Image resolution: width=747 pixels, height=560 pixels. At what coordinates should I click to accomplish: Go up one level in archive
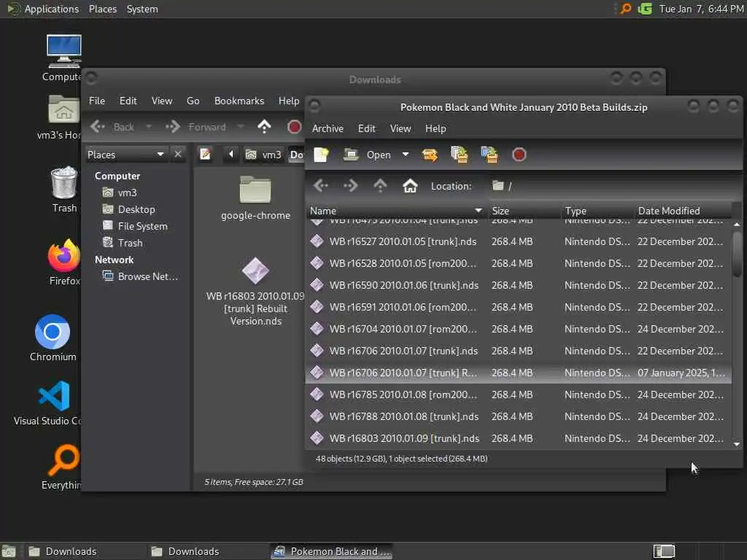[380, 186]
